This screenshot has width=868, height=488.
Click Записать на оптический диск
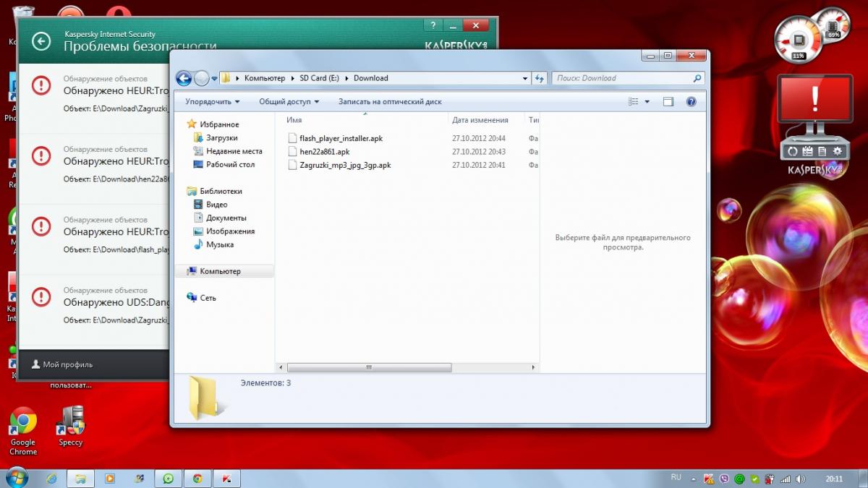[x=390, y=102]
